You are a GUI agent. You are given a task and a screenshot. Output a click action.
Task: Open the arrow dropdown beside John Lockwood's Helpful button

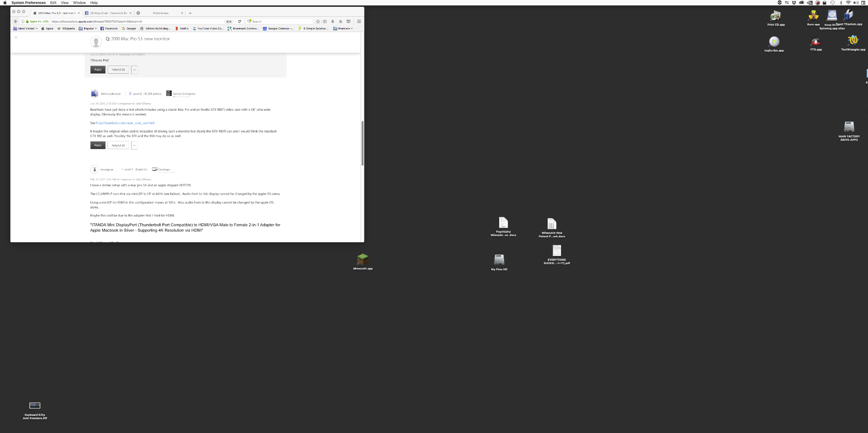click(x=134, y=146)
